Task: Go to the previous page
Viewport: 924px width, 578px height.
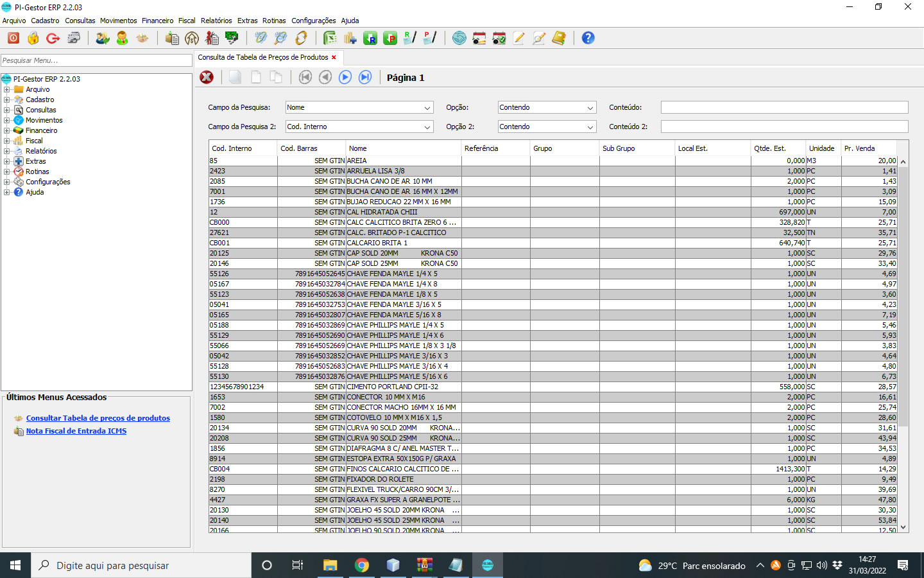Action: (x=325, y=77)
